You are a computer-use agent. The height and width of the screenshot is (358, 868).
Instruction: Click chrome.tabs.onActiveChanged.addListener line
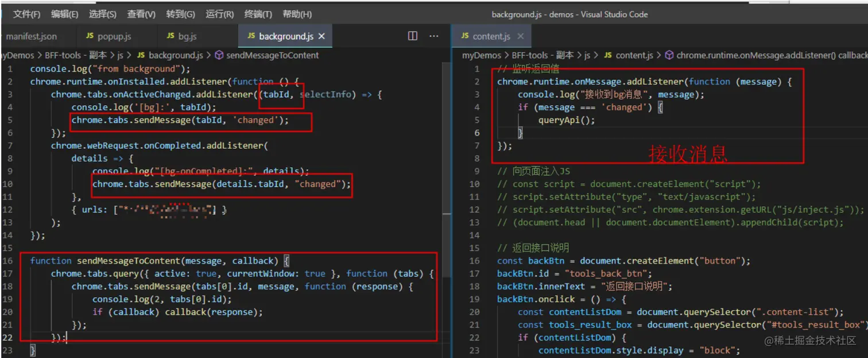pos(216,94)
